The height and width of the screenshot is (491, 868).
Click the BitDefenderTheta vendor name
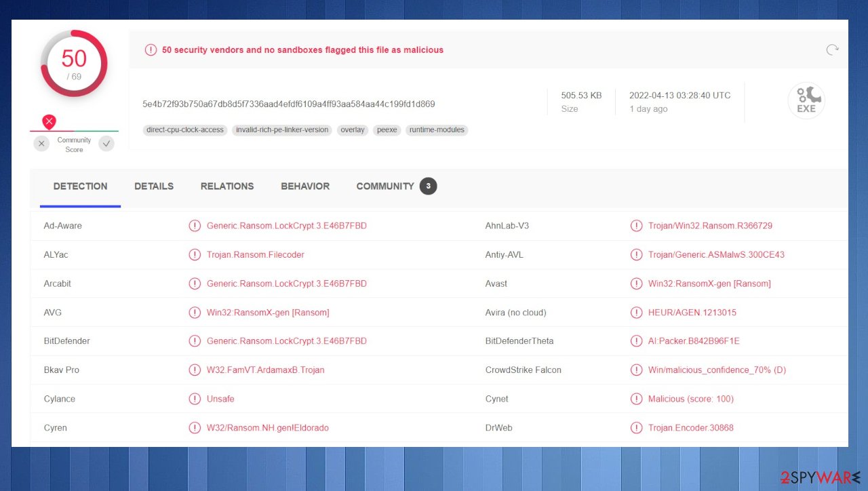click(519, 341)
